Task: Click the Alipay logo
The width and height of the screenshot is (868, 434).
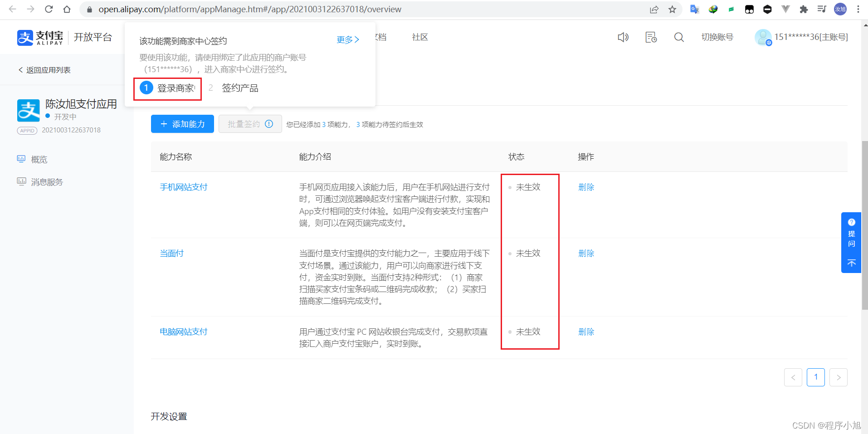Action: pos(40,38)
